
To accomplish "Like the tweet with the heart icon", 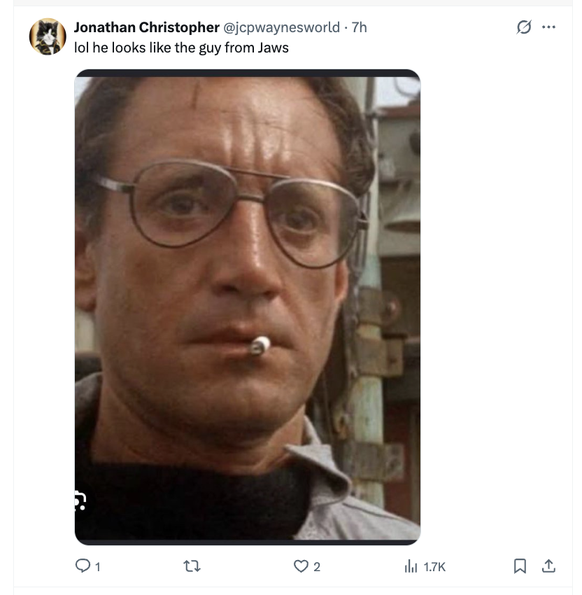I will click(301, 566).
